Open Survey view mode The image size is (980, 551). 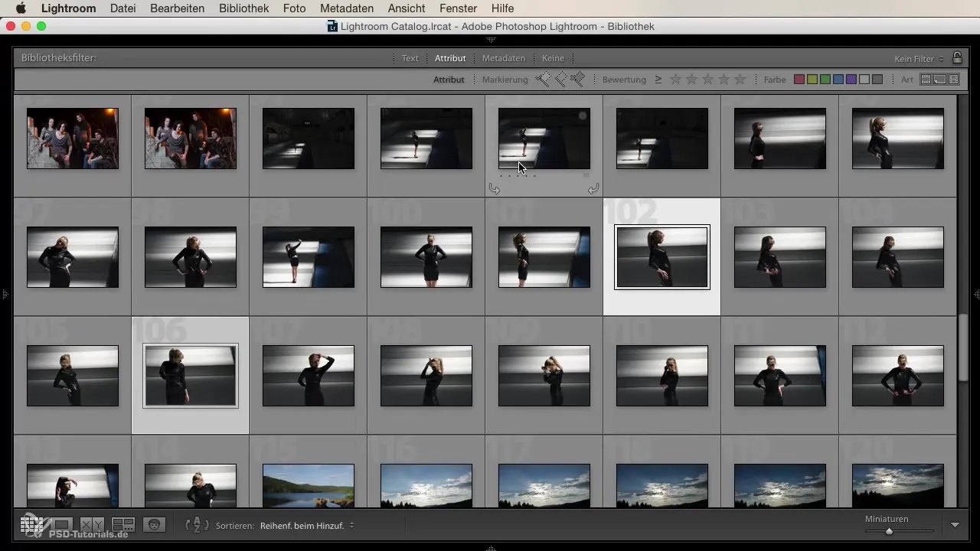pos(123,525)
